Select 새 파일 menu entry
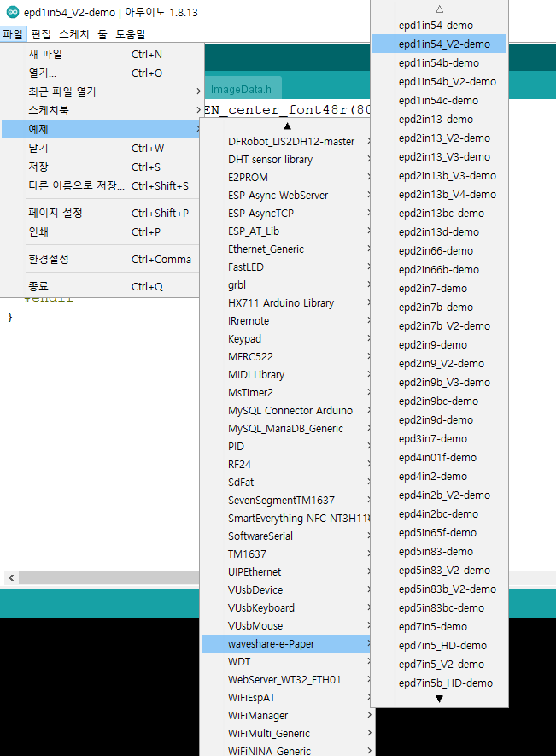Viewport: 556px width, 756px height. point(100,54)
